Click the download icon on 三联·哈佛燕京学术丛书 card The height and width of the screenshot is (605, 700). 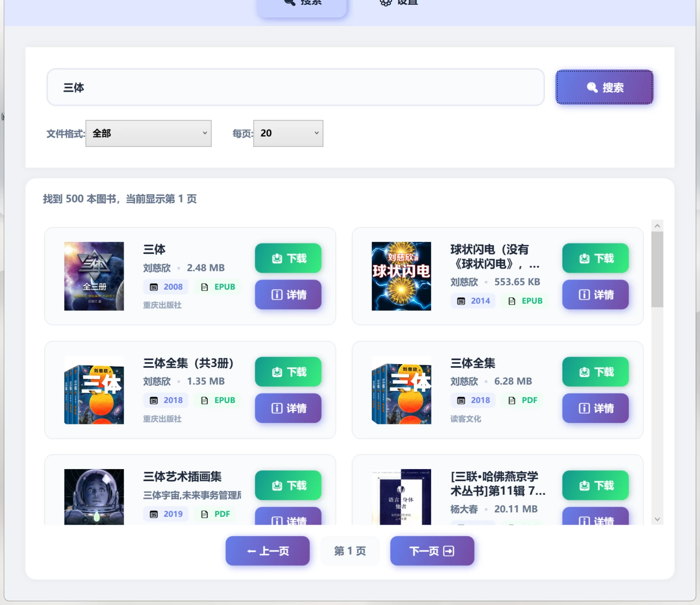[585, 486]
